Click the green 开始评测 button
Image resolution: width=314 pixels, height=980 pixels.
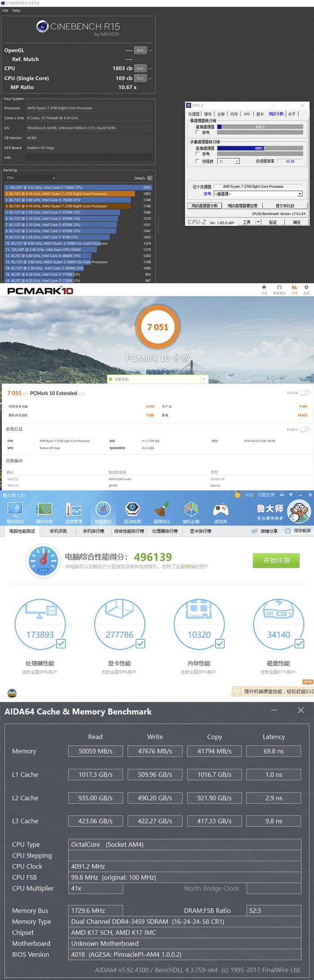tap(276, 560)
